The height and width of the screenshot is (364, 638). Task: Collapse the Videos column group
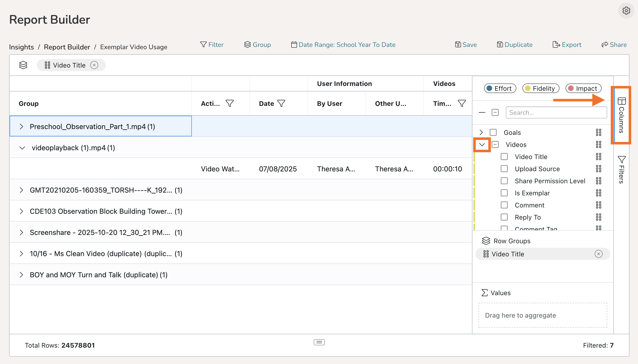482,145
